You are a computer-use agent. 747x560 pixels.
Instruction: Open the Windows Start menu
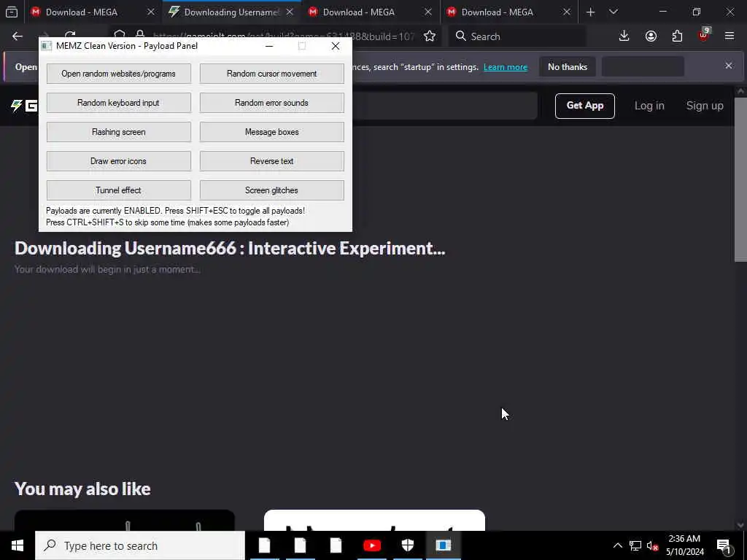click(x=18, y=545)
